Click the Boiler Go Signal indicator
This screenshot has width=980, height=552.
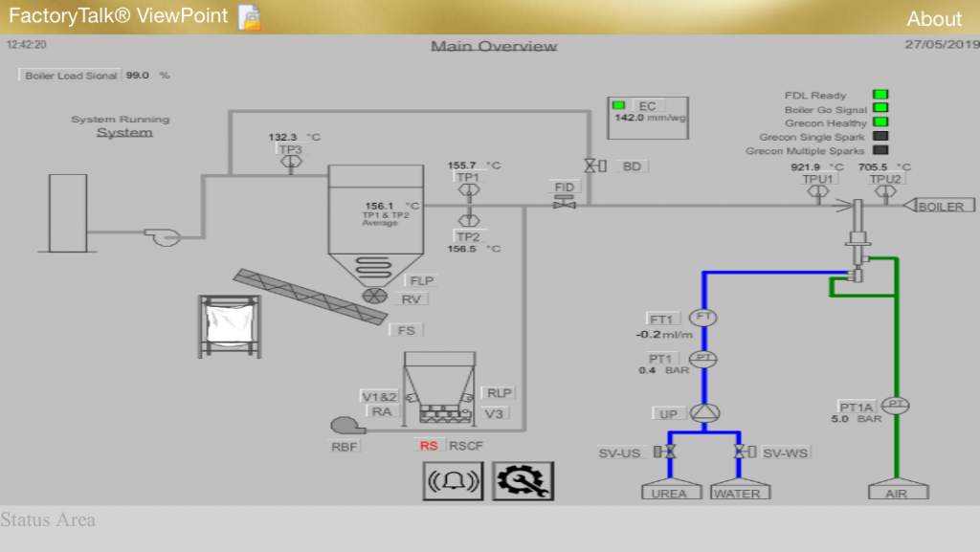[x=880, y=108]
